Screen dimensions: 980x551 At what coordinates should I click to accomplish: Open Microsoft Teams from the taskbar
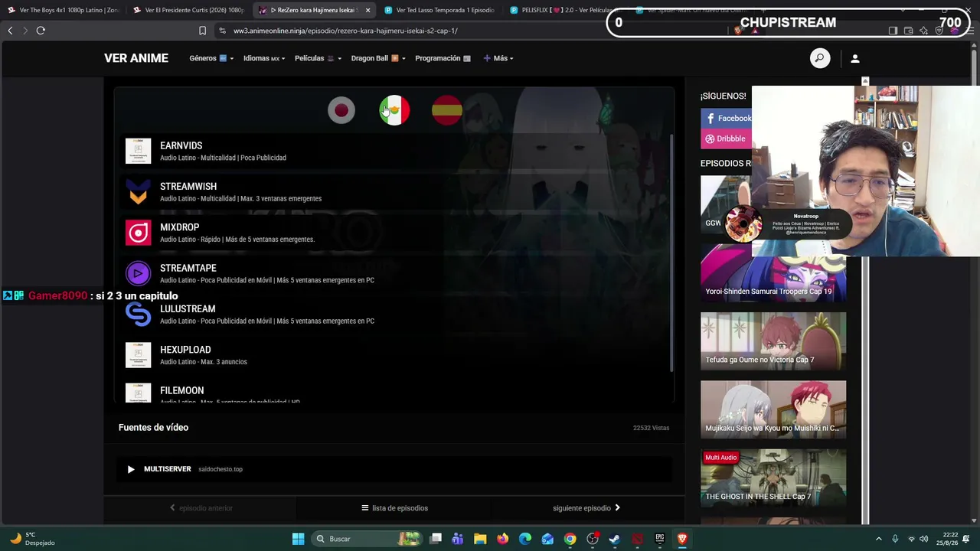click(458, 539)
